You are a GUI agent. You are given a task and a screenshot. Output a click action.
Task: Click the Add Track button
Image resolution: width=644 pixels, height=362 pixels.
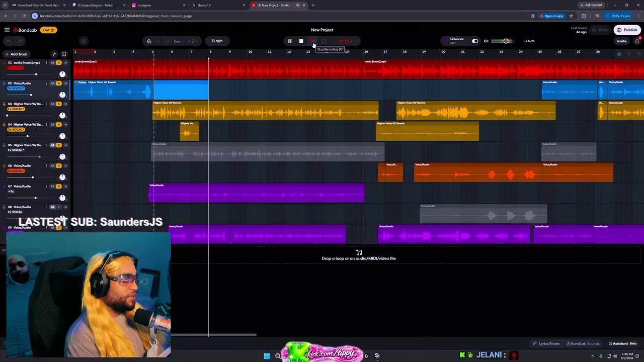point(16,54)
